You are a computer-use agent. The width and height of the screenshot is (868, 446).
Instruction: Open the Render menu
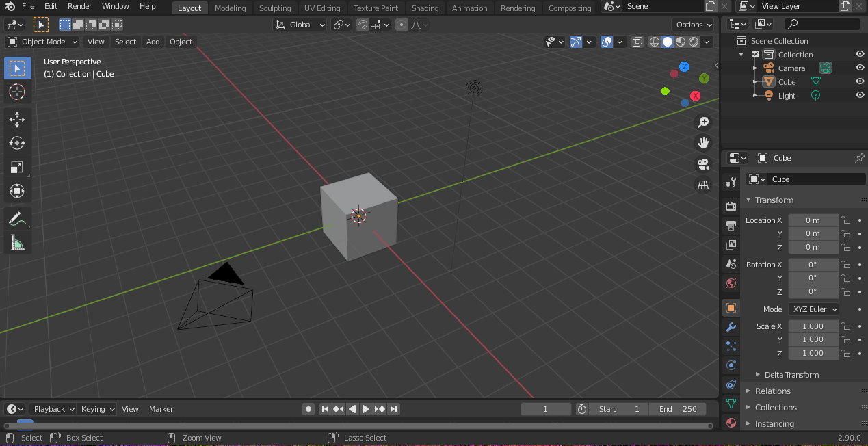(79, 6)
